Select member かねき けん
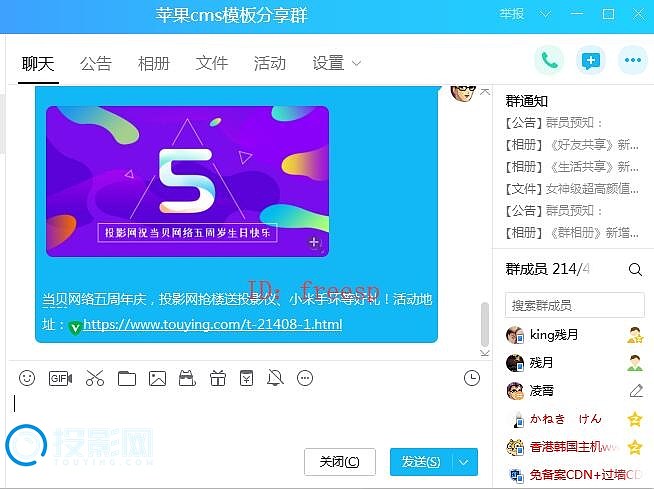The image size is (654, 489). coord(574,419)
